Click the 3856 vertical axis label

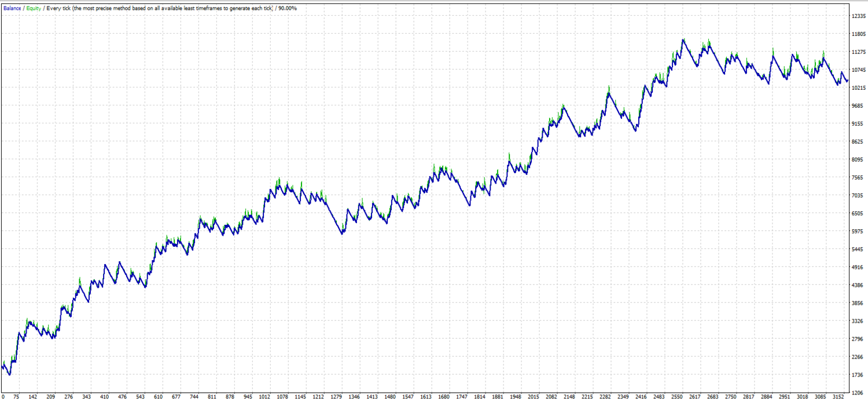(x=859, y=303)
